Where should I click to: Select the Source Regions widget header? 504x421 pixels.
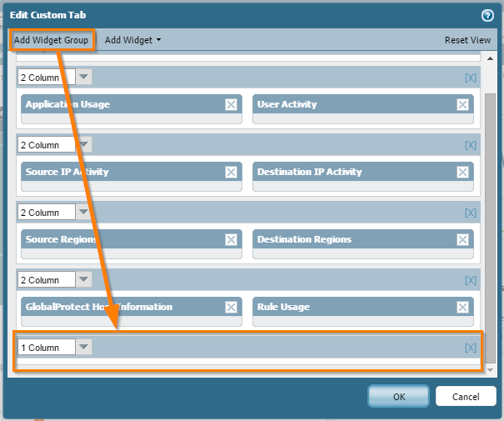(132, 239)
